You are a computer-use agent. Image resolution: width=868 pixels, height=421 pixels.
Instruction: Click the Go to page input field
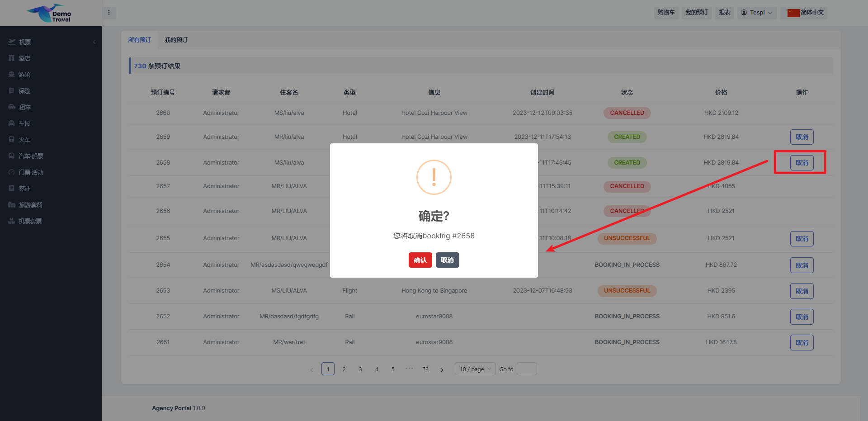526,369
